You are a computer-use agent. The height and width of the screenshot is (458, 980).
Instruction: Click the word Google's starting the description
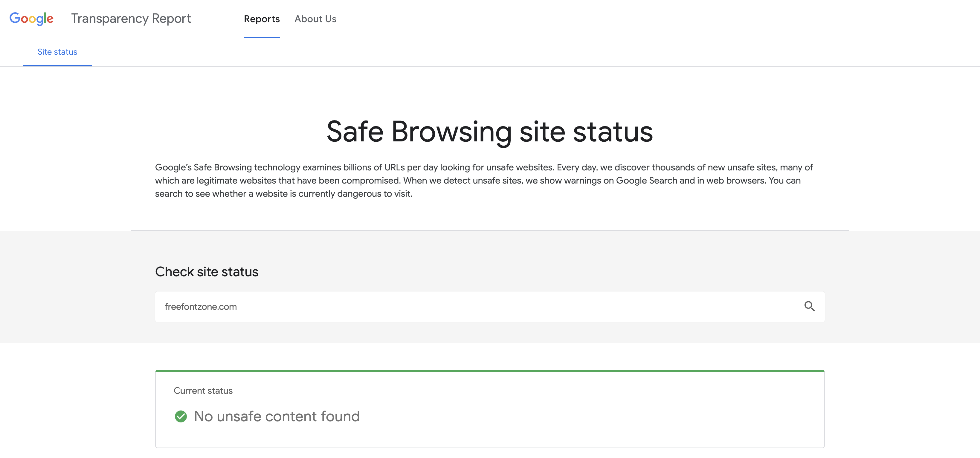(x=173, y=167)
